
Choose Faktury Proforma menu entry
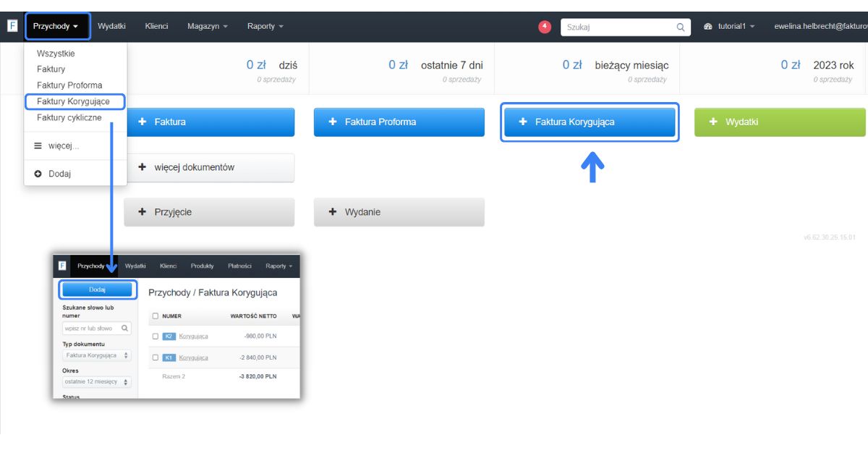69,85
